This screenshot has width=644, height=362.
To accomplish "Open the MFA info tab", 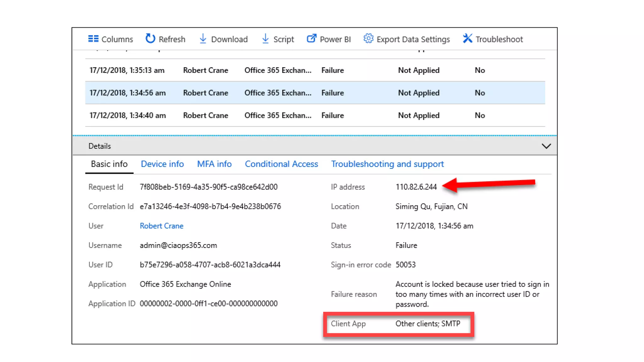I will [x=214, y=164].
